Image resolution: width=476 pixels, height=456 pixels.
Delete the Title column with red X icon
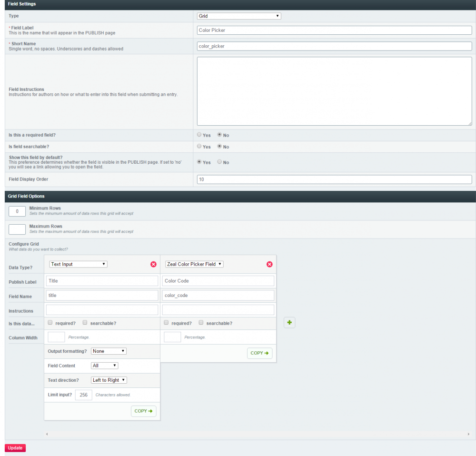tap(153, 264)
